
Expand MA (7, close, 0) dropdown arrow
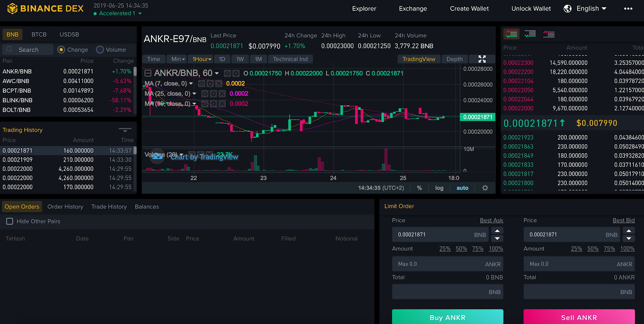coord(191,83)
